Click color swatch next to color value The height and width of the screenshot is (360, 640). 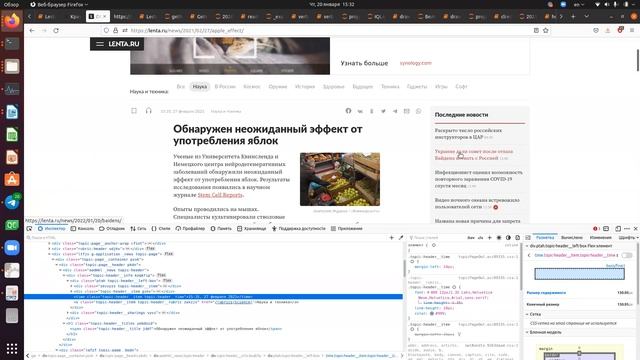point(431,313)
